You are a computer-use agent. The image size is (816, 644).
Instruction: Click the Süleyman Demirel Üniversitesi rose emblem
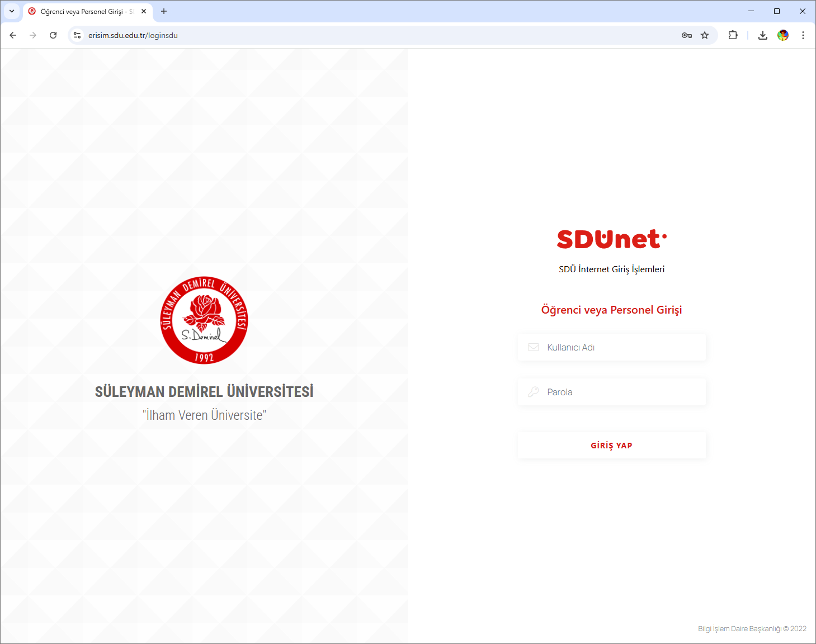click(x=204, y=320)
